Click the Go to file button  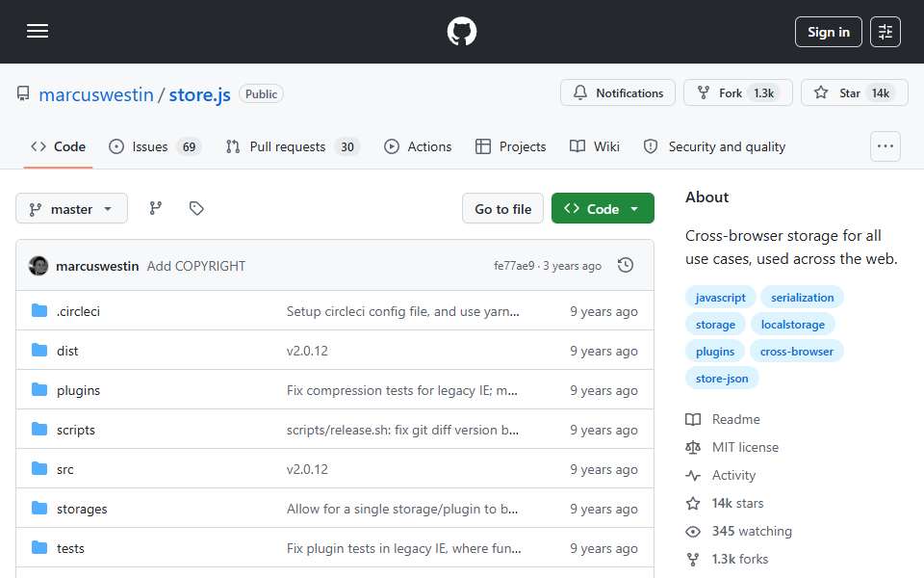click(502, 209)
